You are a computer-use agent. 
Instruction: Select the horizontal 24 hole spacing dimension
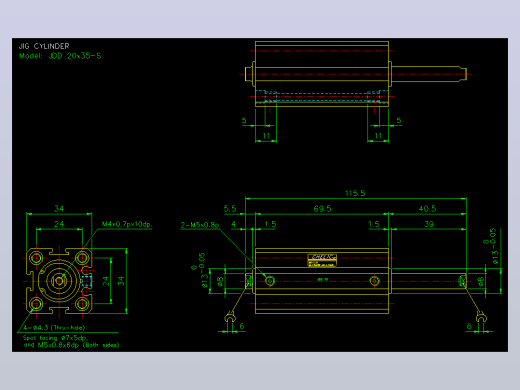59,224
